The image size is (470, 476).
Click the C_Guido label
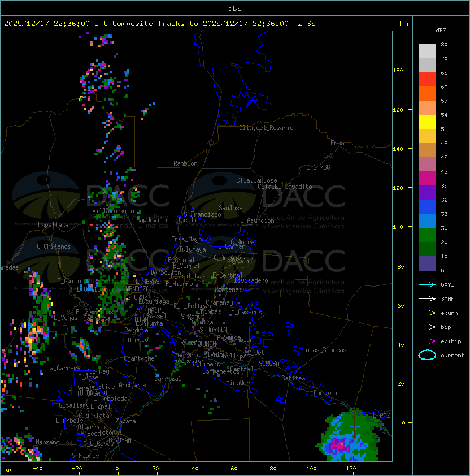coord(69,281)
